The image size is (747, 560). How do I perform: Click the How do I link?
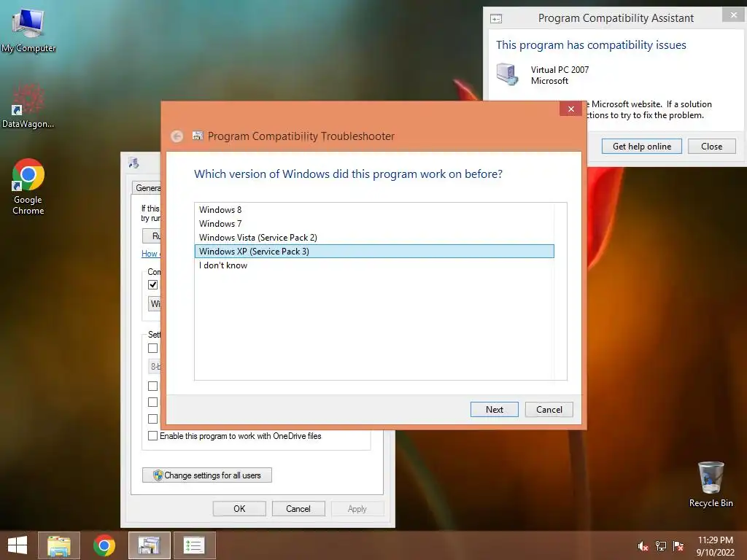[150, 254]
